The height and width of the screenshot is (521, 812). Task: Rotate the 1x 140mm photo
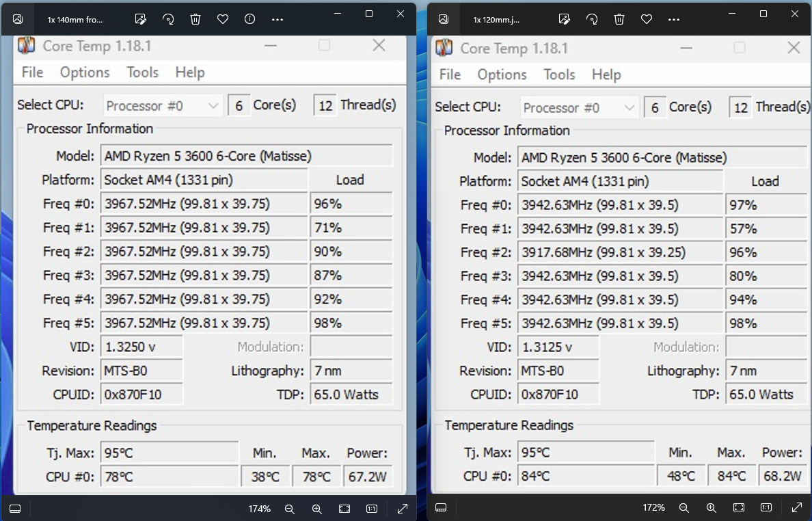[168, 19]
